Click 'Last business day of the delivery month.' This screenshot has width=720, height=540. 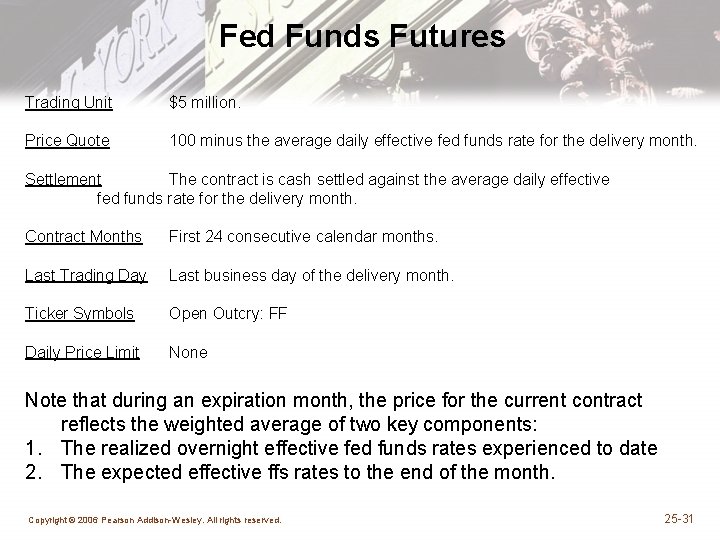[x=311, y=275]
